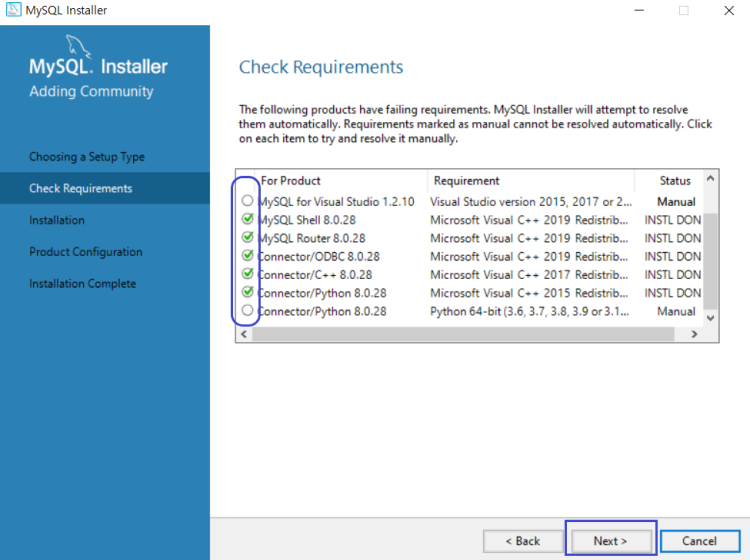
Task: Click the MySQL Installer title bar icon
Action: pyautogui.click(x=13, y=10)
